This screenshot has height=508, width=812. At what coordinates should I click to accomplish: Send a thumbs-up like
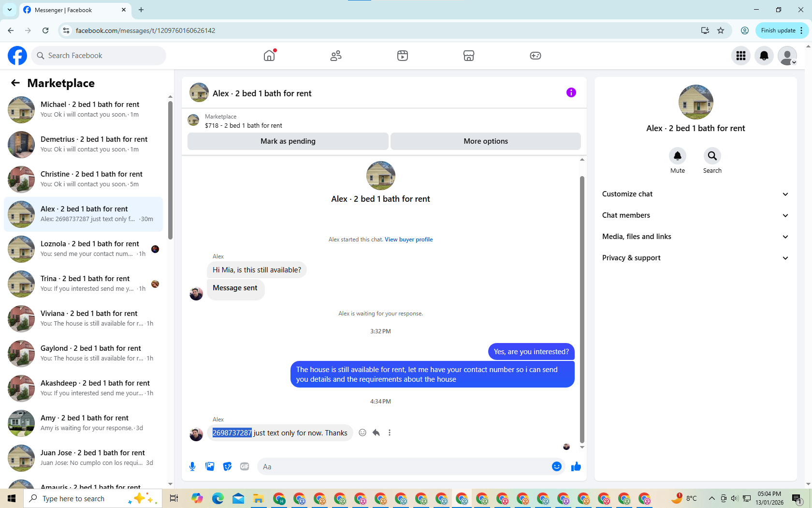click(x=576, y=466)
